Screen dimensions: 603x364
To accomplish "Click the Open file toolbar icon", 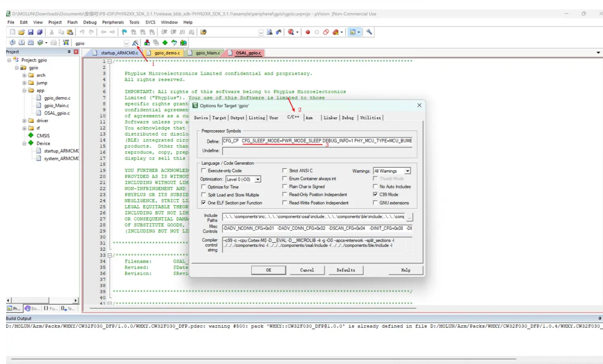I will point(21,32).
